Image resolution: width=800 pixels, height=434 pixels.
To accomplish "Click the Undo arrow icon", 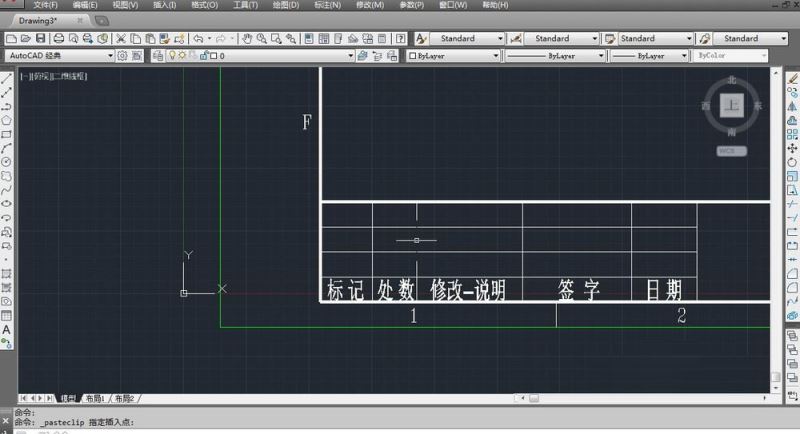I will [x=199, y=39].
